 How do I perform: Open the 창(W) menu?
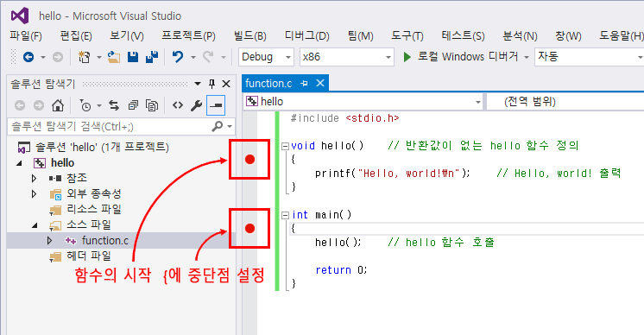[568, 36]
